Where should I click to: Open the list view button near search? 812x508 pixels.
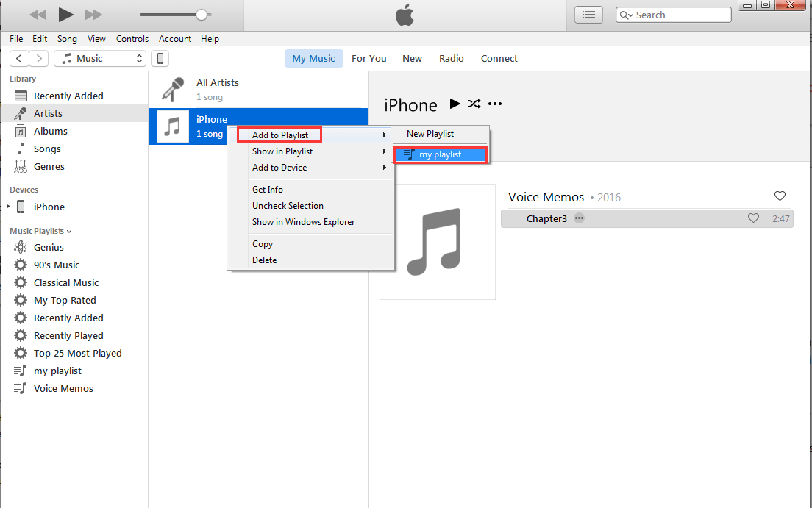point(588,15)
